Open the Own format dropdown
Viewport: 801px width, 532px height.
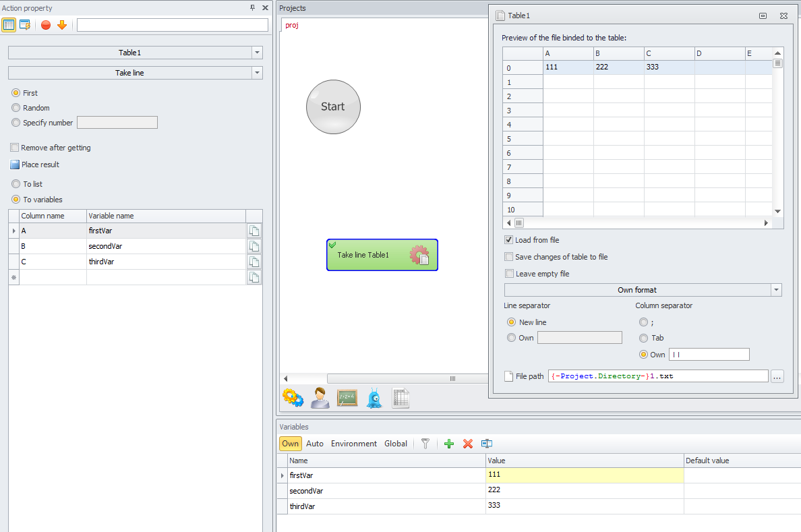pyautogui.click(x=777, y=290)
